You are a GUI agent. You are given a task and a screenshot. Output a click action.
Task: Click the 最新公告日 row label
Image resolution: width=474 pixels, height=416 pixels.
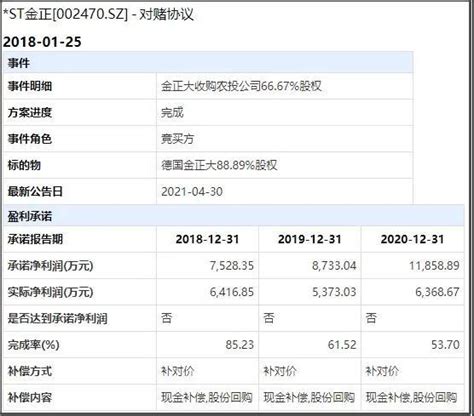35,191
